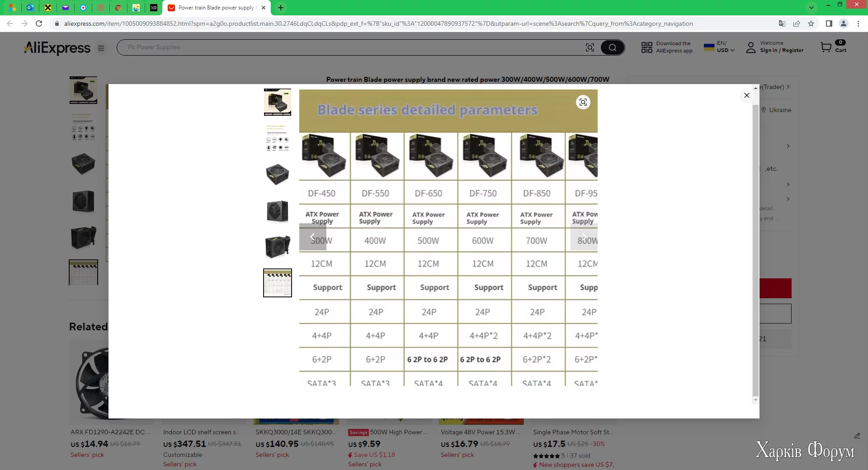Search by image from the preview picture

point(583,102)
